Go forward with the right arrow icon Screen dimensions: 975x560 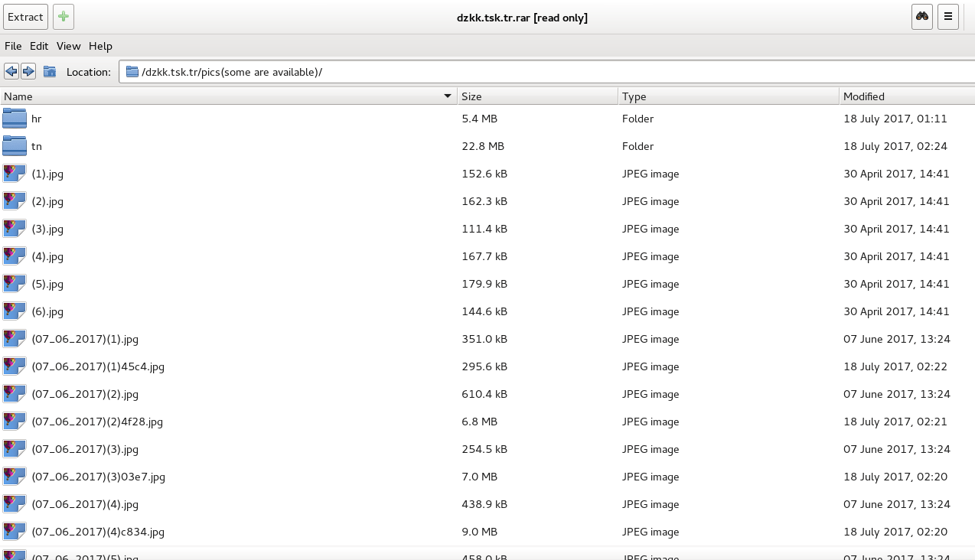tap(28, 71)
